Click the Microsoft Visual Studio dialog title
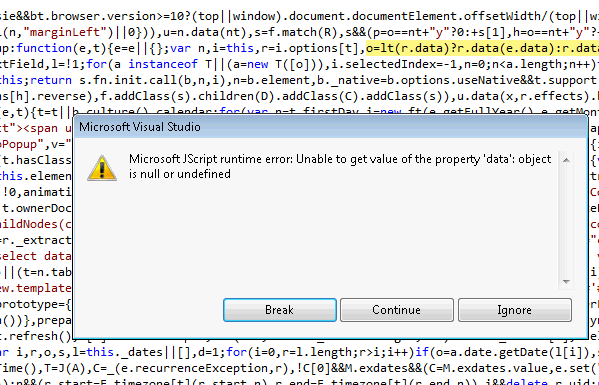599x385 pixels. pos(140,126)
